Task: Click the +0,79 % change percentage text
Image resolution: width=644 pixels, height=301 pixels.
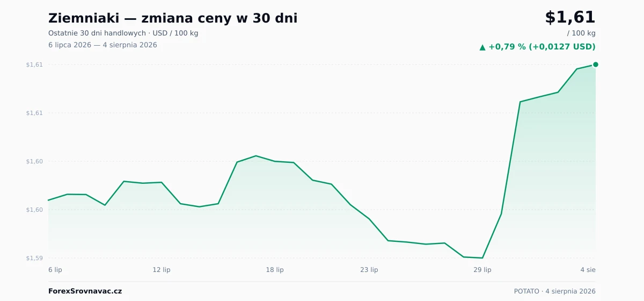Action: (507, 47)
